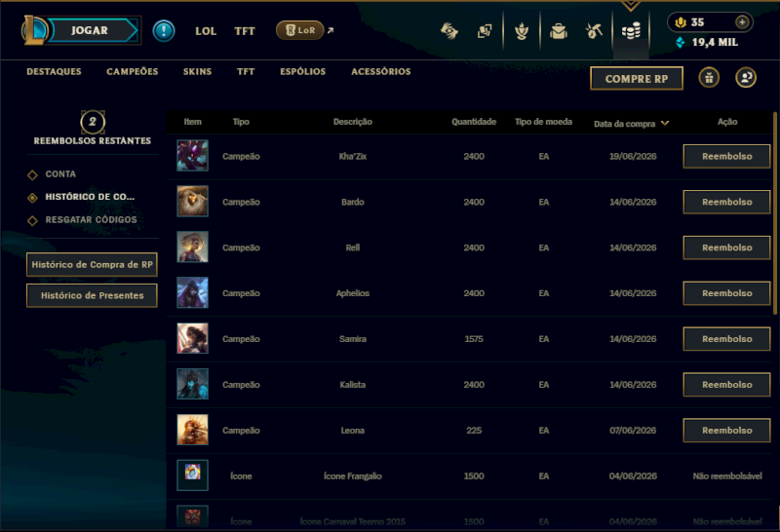Refund Kalista with Reembolso button
Image resolution: width=780 pixels, height=532 pixels.
(x=726, y=385)
